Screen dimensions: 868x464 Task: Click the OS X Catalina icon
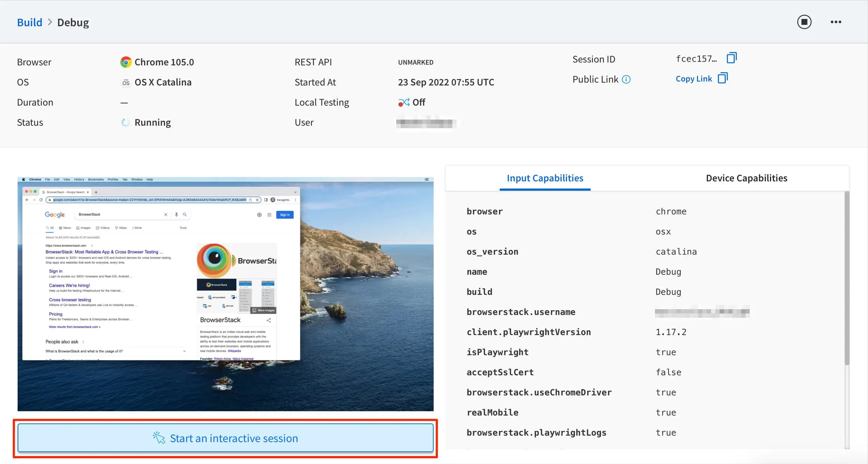point(126,83)
